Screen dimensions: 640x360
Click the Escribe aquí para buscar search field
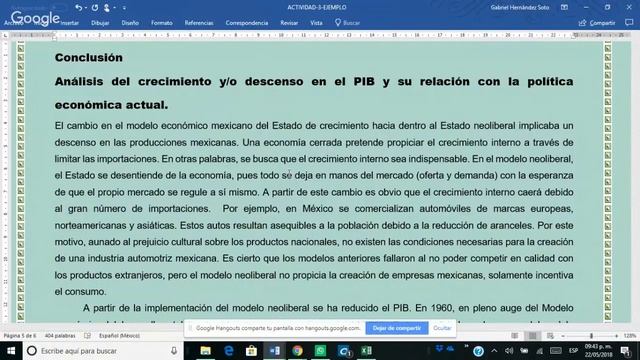103,351
